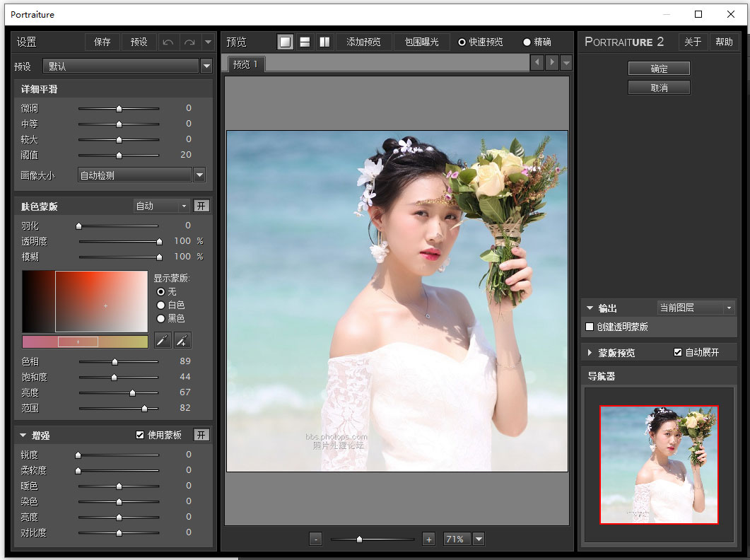Switch to the horizontal split preview icon
Viewport: 750px width, 560px height.
[304, 41]
